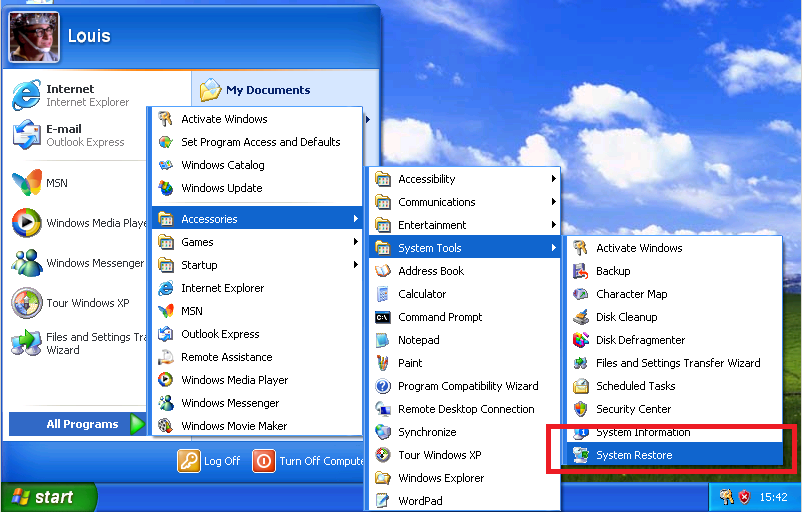Screen dimensions: 802x512
Task: Expand the Entertainment submenu
Action: coord(465,225)
